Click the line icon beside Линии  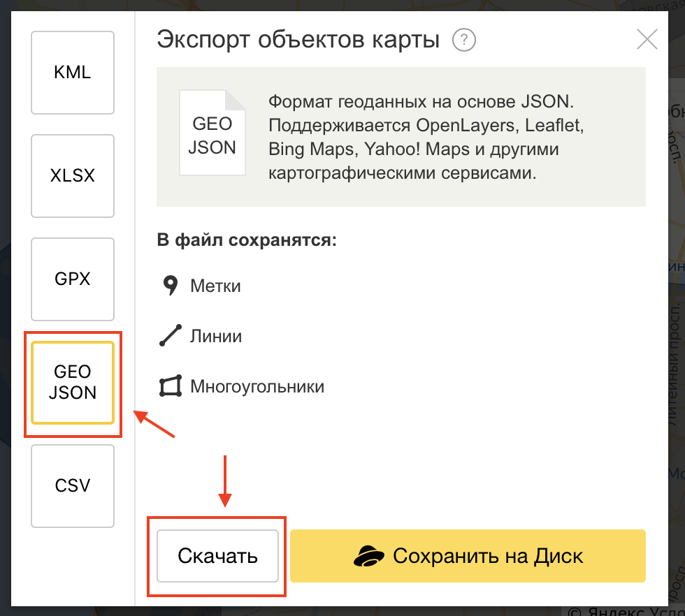click(x=170, y=336)
